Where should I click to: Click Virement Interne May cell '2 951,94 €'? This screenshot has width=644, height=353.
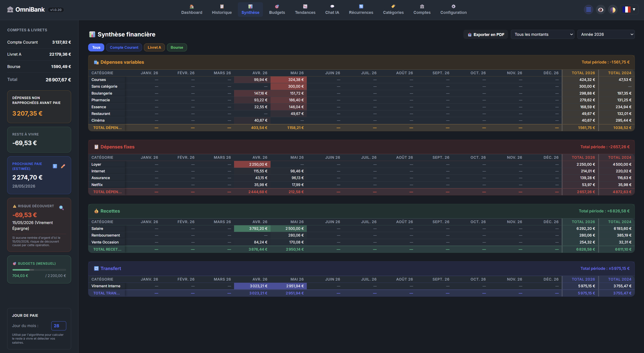[x=289, y=286]
